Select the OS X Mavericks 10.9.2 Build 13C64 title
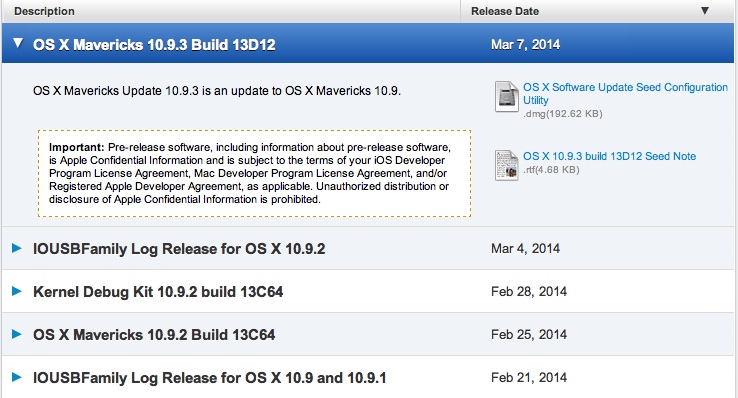The height and width of the screenshot is (398, 738). [x=154, y=334]
